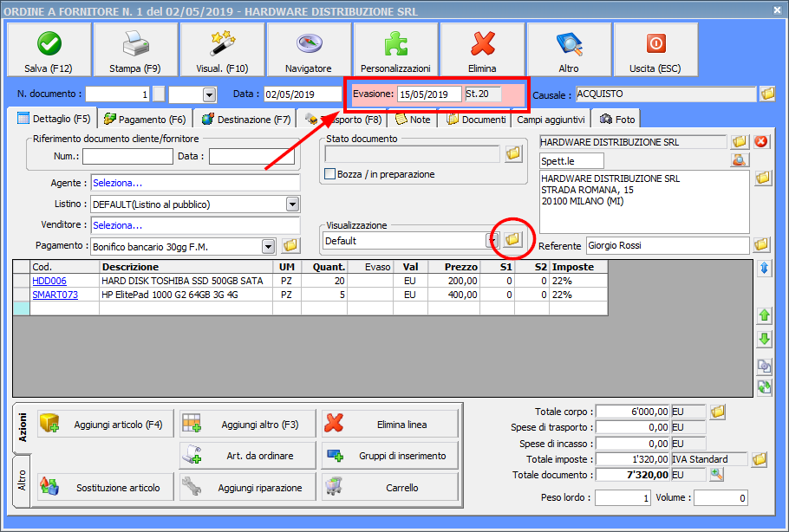Open the Pagamento dropdown list
This screenshot has height=532, width=789.
(x=268, y=246)
